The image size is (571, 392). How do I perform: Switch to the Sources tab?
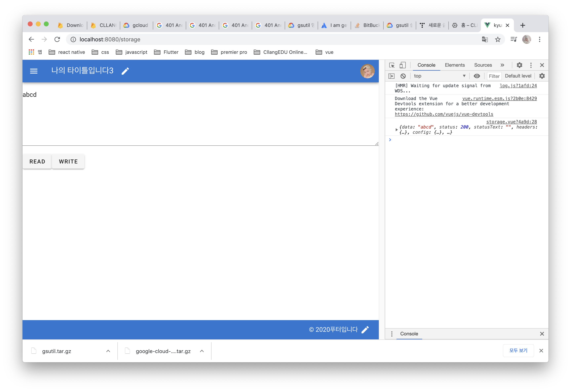(x=483, y=65)
